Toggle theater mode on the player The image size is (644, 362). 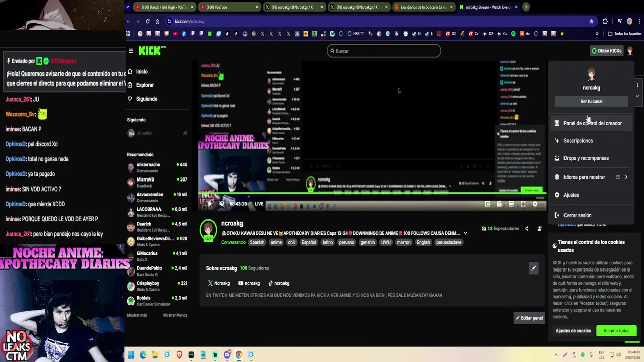pos(511,204)
